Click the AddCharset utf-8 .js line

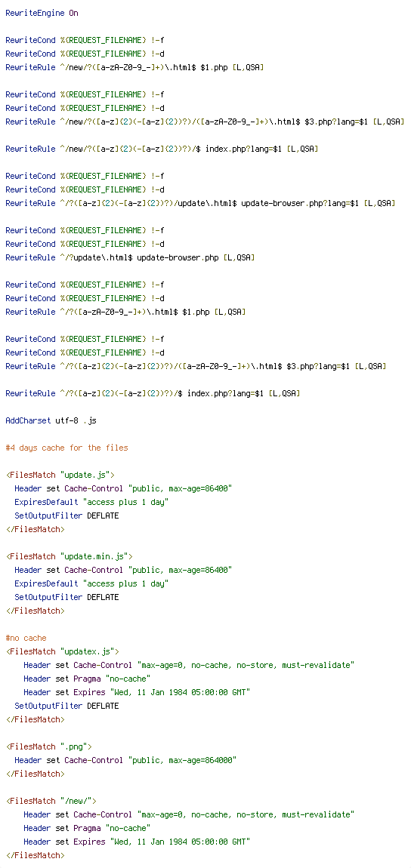(51, 420)
